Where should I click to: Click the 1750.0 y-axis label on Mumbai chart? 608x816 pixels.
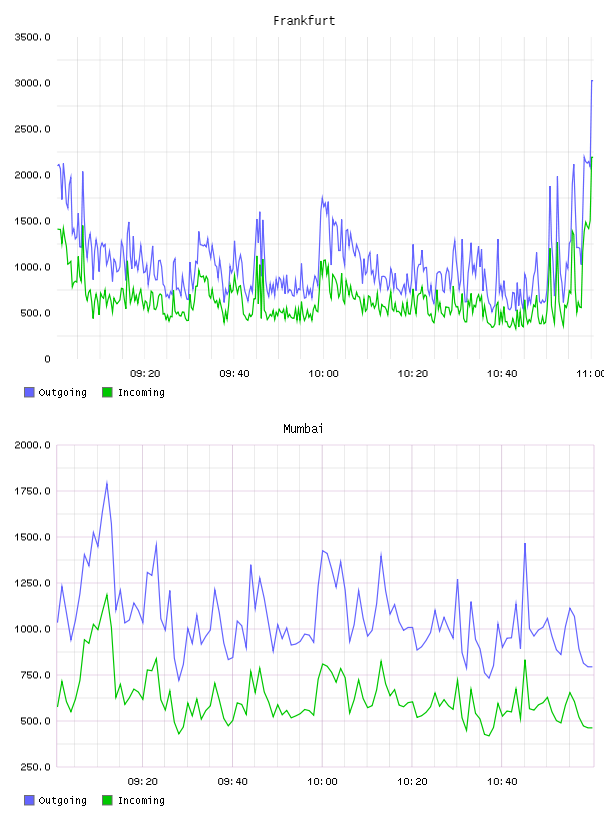pos(32,491)
